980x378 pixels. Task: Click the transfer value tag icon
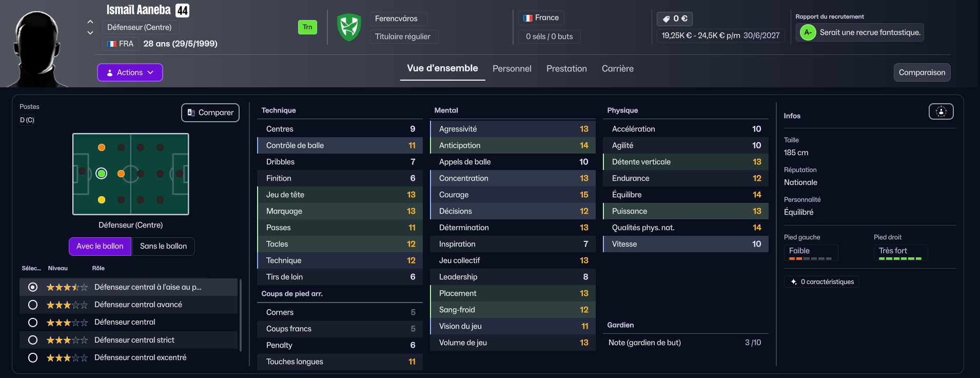(667, 19)
